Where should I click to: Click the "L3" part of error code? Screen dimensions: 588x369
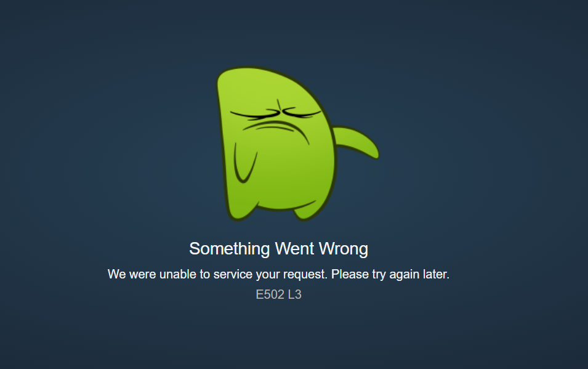coord(295,294)
